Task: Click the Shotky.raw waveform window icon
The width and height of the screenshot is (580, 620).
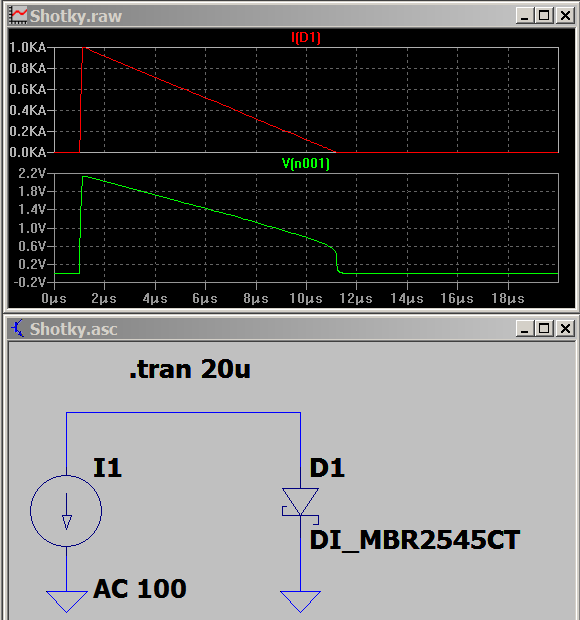Action: coord(18,16)
